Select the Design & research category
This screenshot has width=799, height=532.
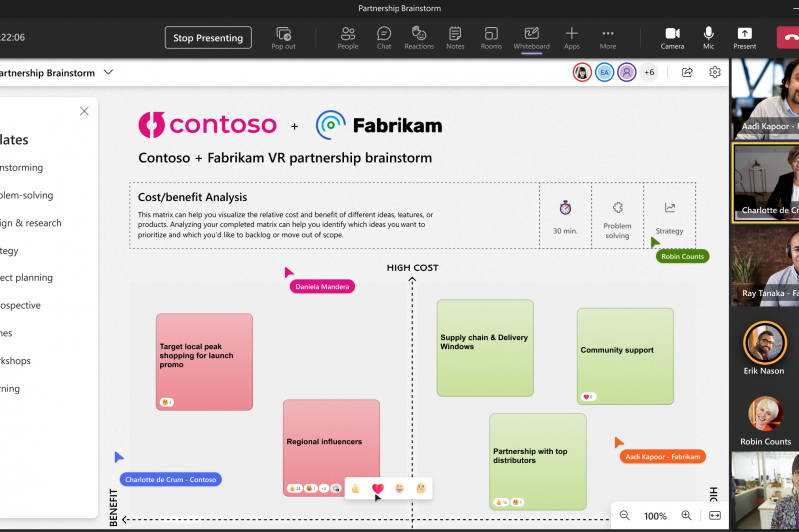click(31, 223)
